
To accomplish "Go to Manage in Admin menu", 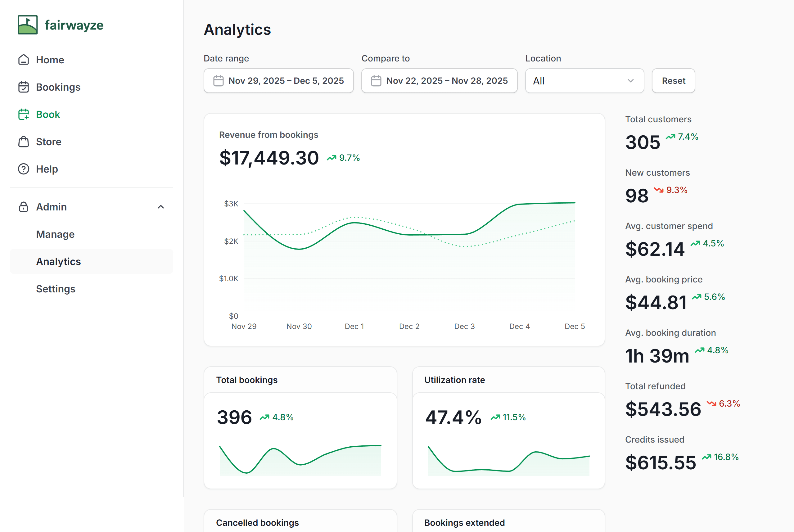I will pyautogui.click(x=55, y=234).
